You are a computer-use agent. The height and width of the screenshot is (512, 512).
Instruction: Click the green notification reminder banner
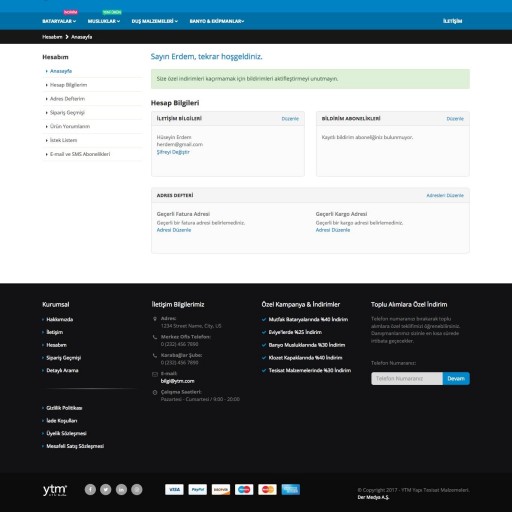310,79
